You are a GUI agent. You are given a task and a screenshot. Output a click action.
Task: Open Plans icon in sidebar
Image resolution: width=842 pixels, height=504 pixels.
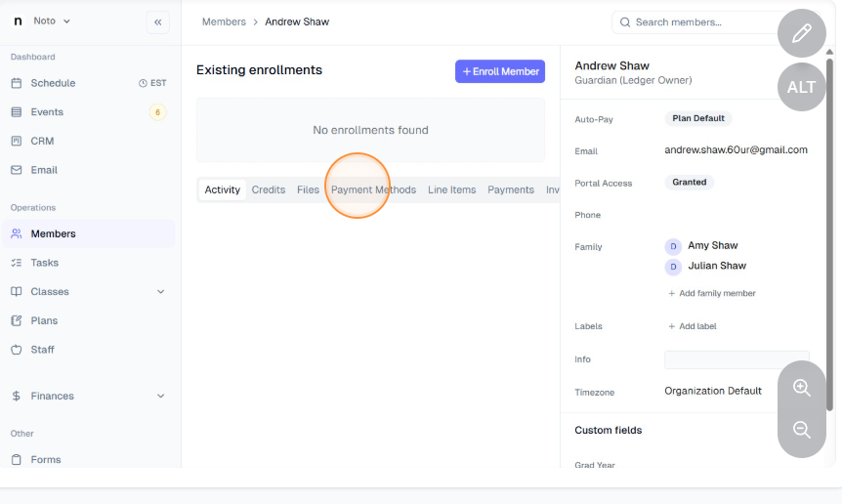point(17,320)
